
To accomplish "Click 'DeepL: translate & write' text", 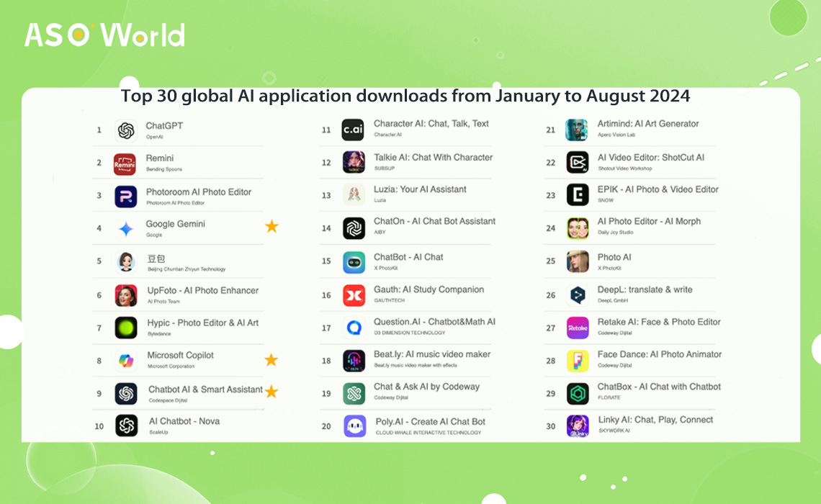I will (645, 289).
